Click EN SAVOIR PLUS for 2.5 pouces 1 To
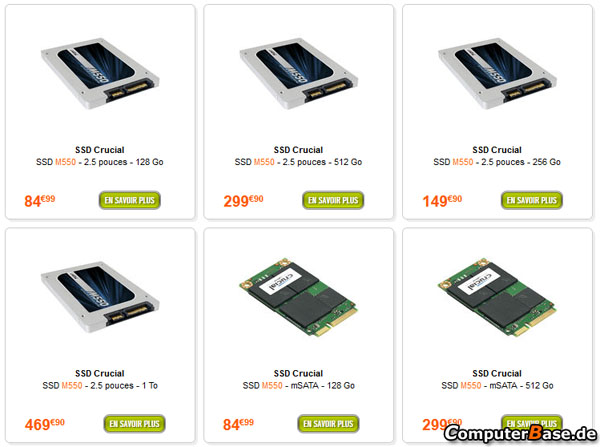This screenshot has width=600, height=447. [134, 424]
